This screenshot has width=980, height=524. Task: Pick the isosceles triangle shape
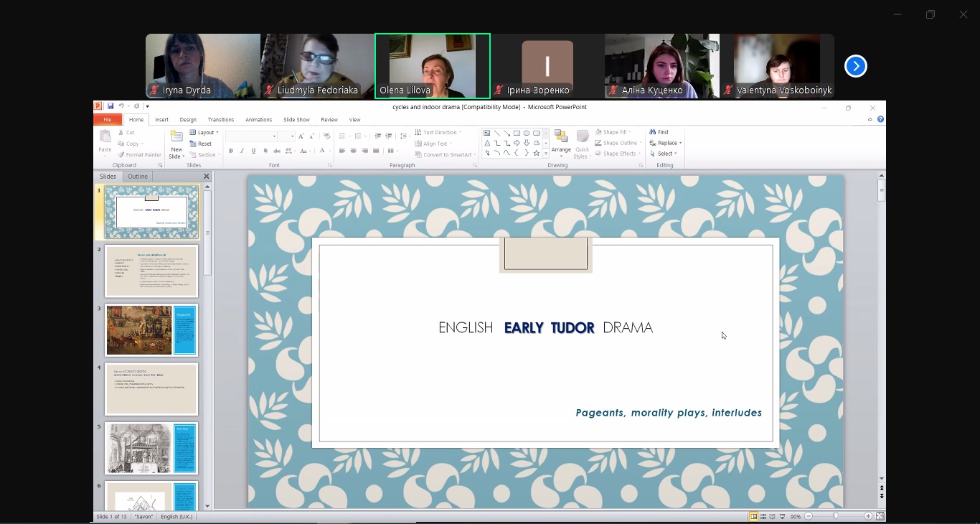coord(487,143)
